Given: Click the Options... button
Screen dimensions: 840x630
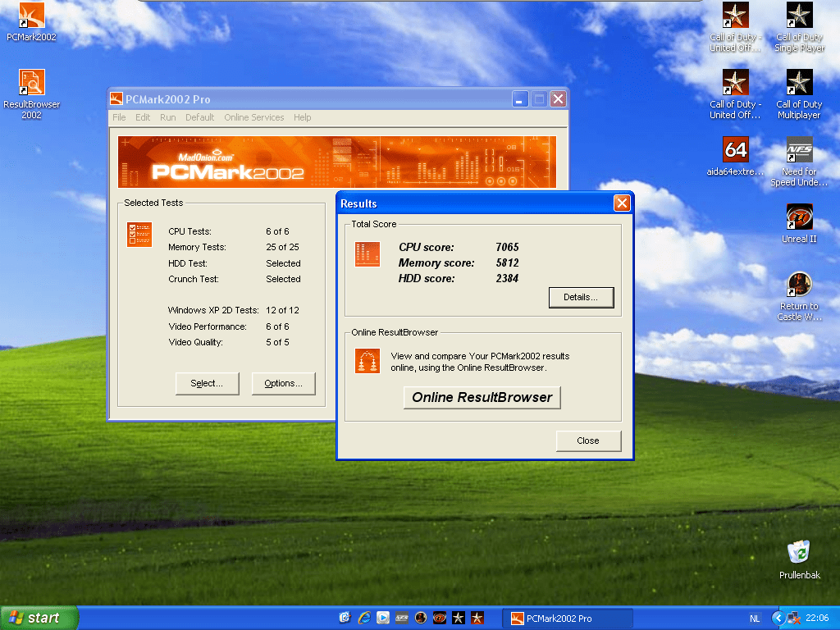Looking at the screenshot, I should 283,384.
